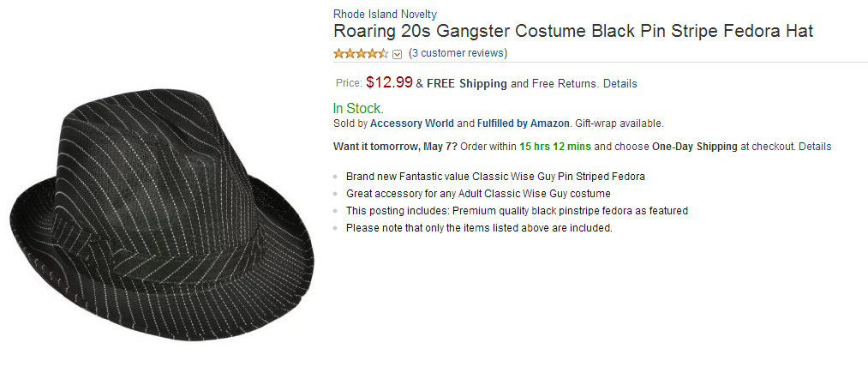Click the One-Day Shipping text
The height and width of the screenshot is (391, 868).
(x=694, y=147)
